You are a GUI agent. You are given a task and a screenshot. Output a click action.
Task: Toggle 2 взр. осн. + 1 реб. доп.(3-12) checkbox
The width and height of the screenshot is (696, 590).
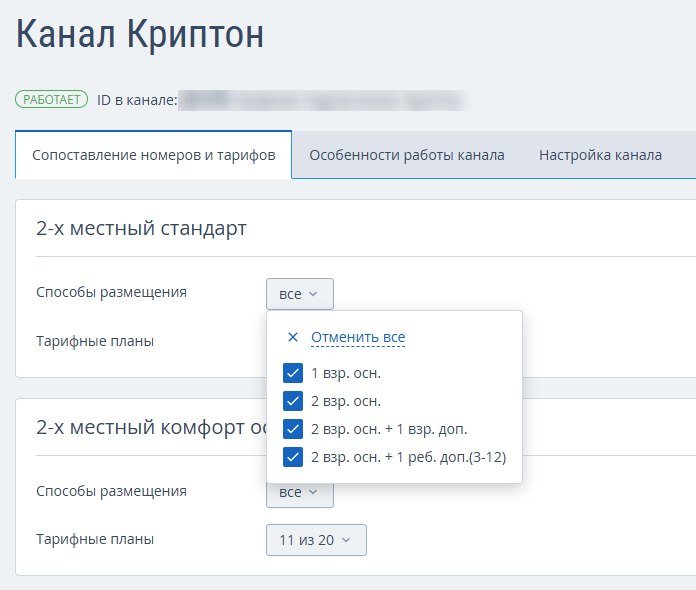coord(293,457)
